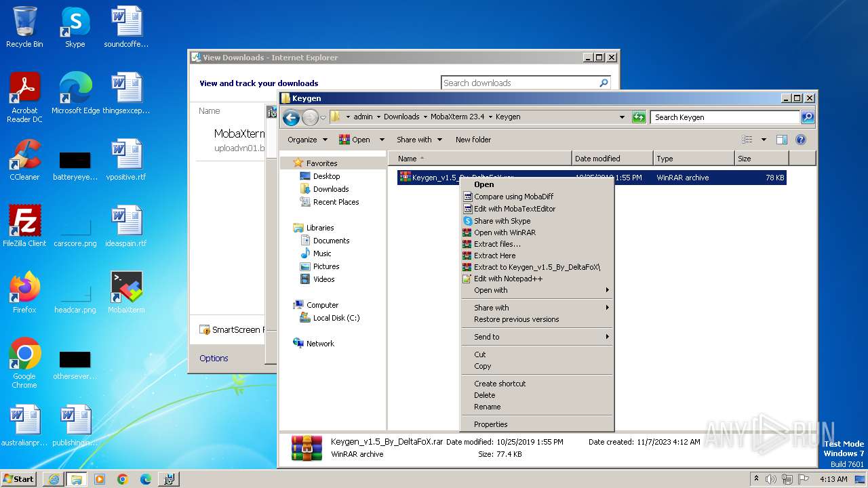Image resolution: width=868 pixels, height=488 pixels.
Task: Open the Recycle Bin desktop icon
Action: click(24, 27)
